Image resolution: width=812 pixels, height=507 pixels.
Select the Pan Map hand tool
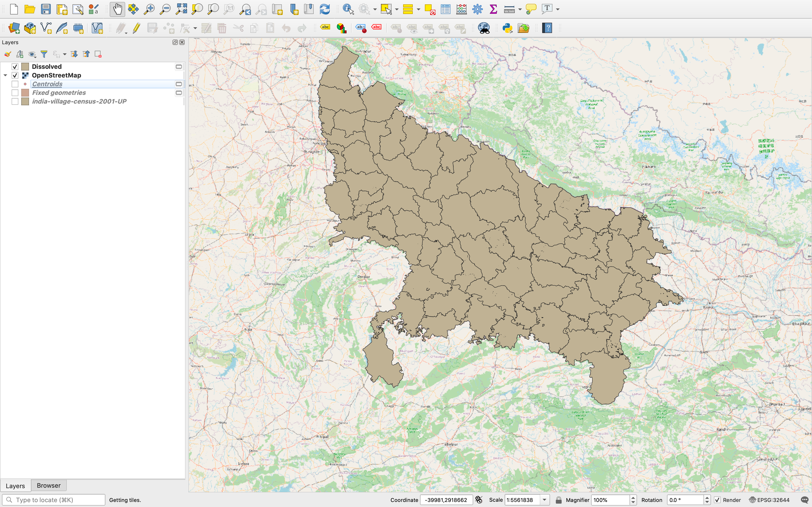tap(117, 9)
